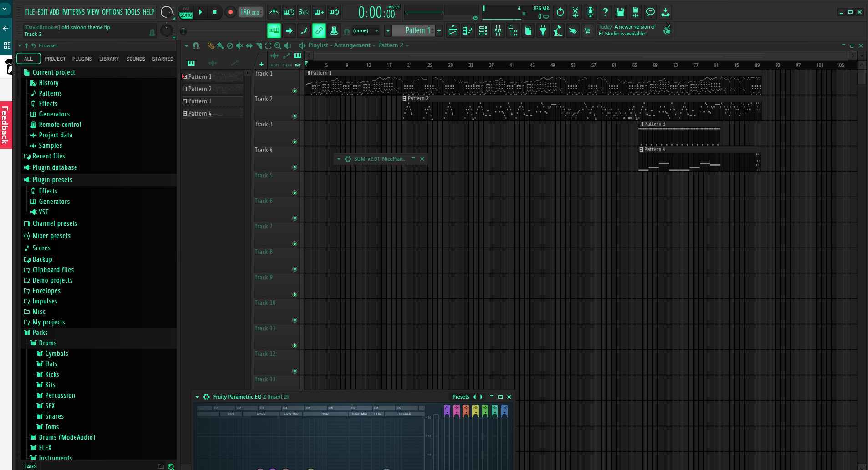
Task: Open the Fruity Parametric EQ 2 menu arrow
Action: [198, 397]
